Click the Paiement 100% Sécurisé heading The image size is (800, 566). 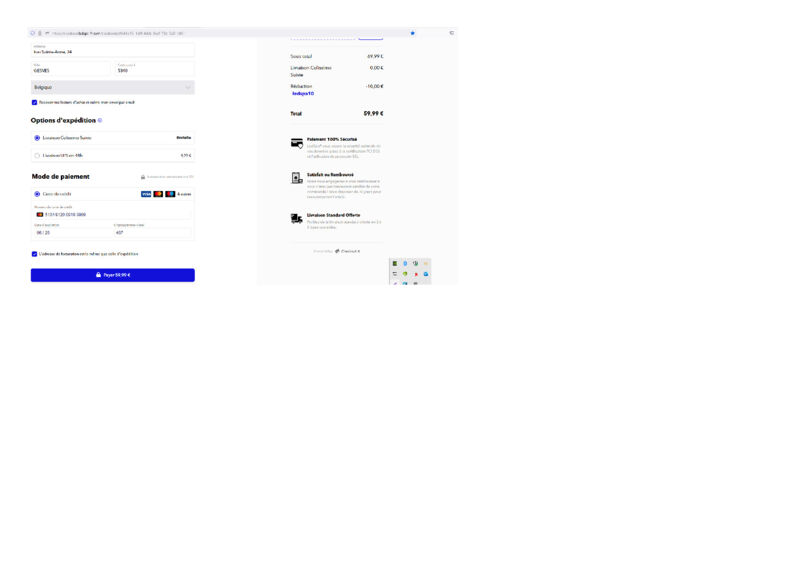point(332,139)
